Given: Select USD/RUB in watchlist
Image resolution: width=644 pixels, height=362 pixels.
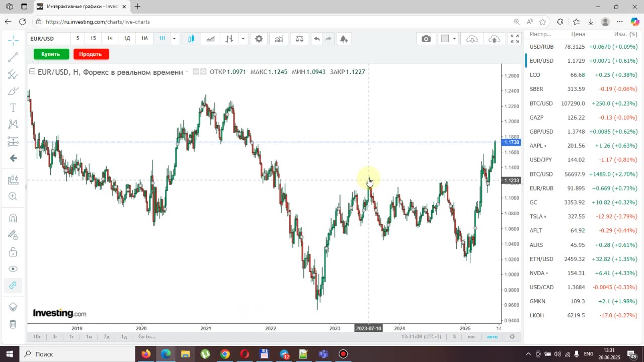Looking at the screenshot, I should [584, 46].
